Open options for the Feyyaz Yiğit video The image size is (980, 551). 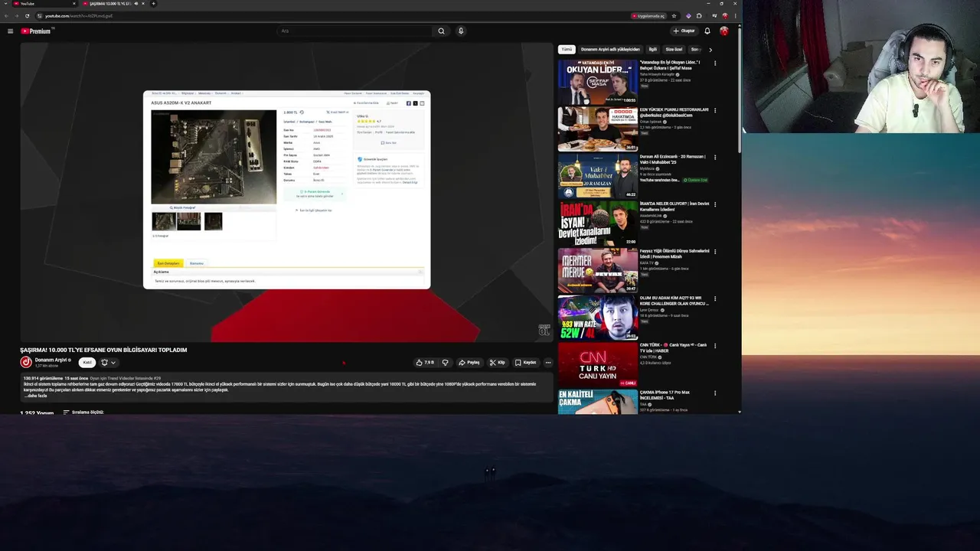click(x=715, y=252)
